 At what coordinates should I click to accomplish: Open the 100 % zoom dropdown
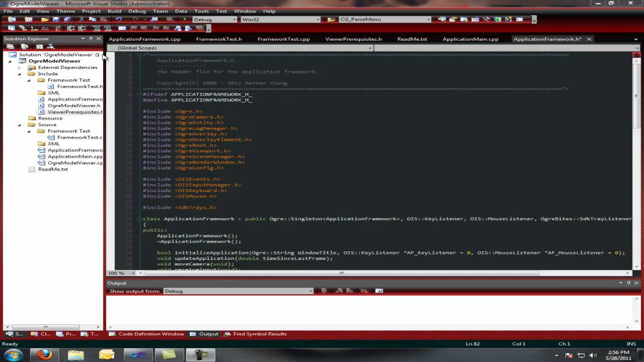(x=133, y=273)
